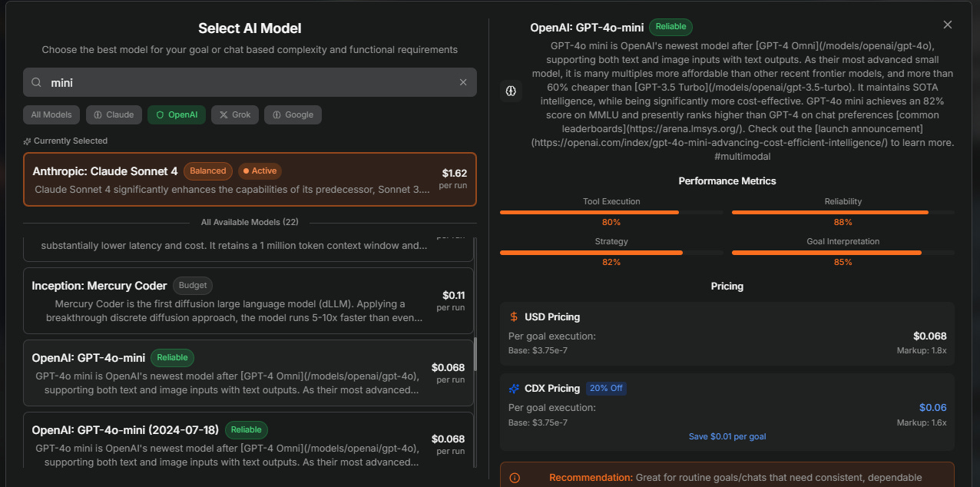Click the sparkle icon next to CDX Pricing
The height and width of the screenshot is (487, 980).
click(x=514, y=389)
